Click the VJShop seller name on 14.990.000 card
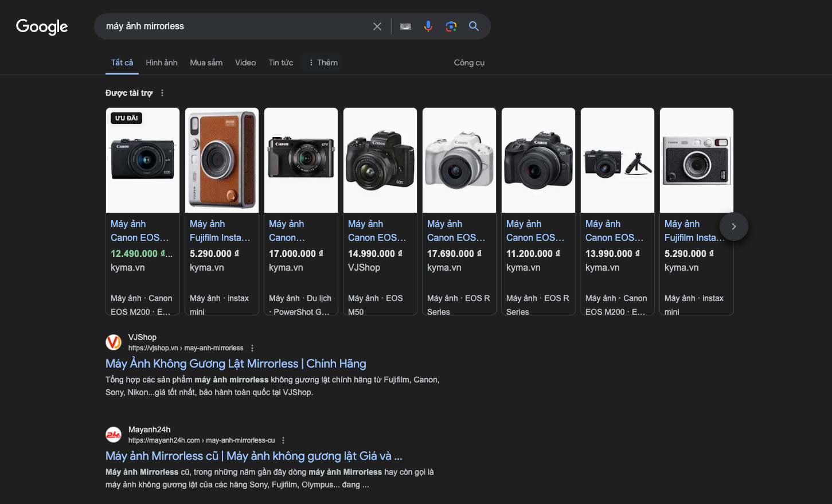This screenshot has width=832, height=504. click(364, 267)
